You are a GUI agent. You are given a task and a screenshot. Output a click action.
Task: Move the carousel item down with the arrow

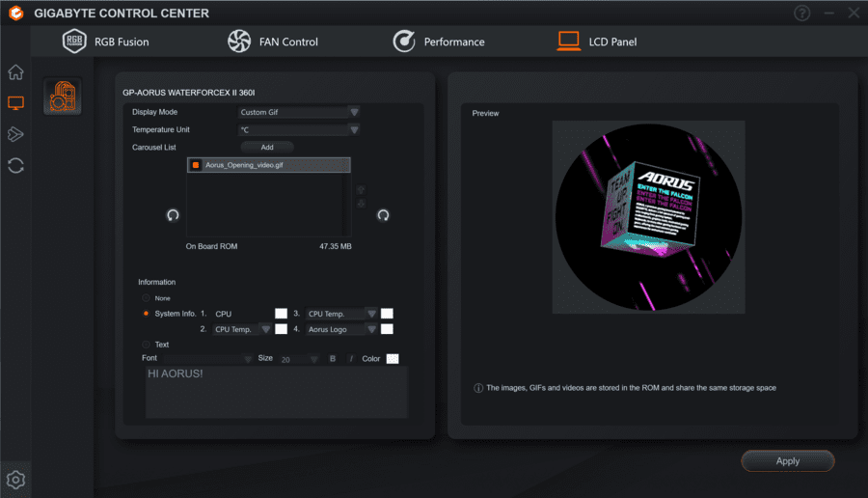pos(361,204)
